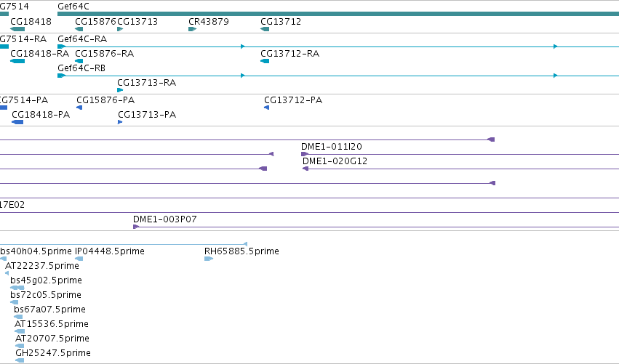Select the bs72c05.5prime EST glyph
The height and width of the screenshot is (364, 619).
(15, 302)
